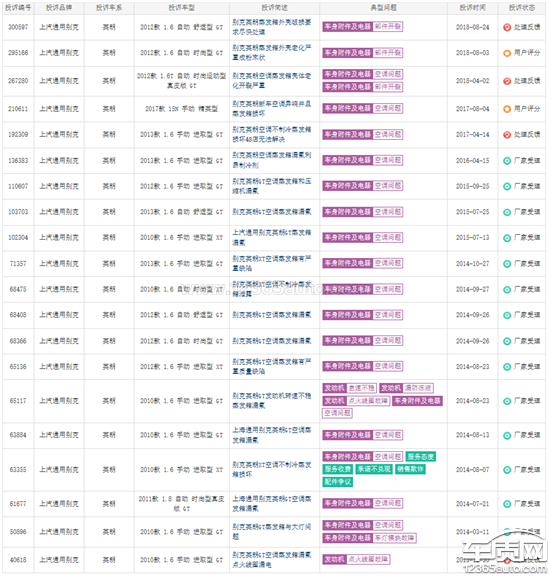
Task: Click the complaint number 61677 cell
Action: tap(18, 504)
